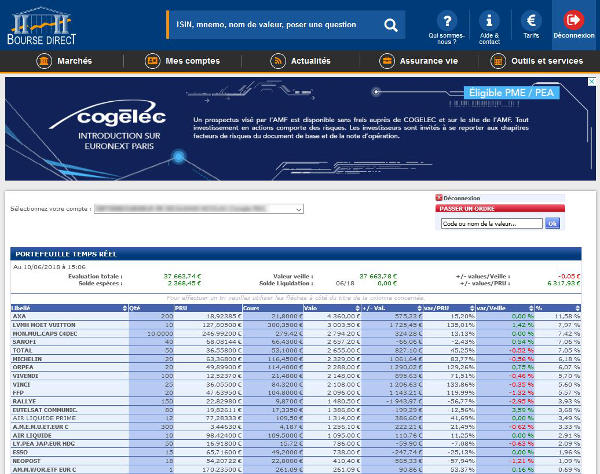Open the AXA position row
600x474 pixels.
(x=296, y=316)
